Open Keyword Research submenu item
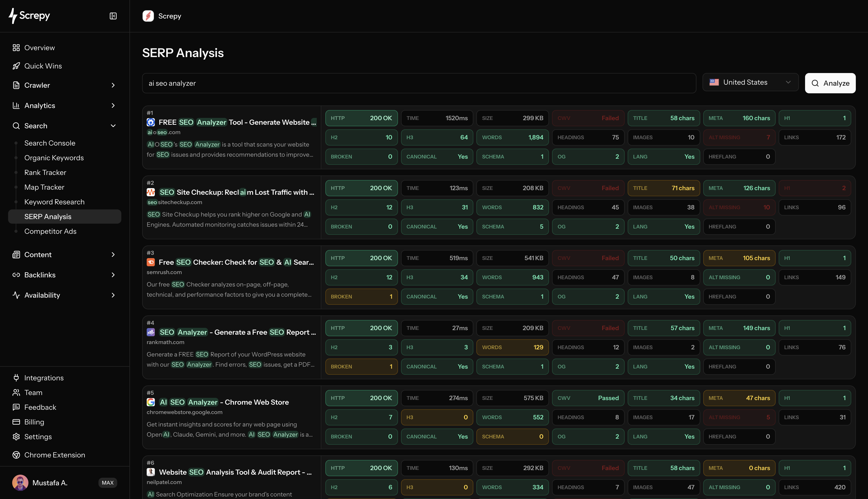 pos(54,202)
